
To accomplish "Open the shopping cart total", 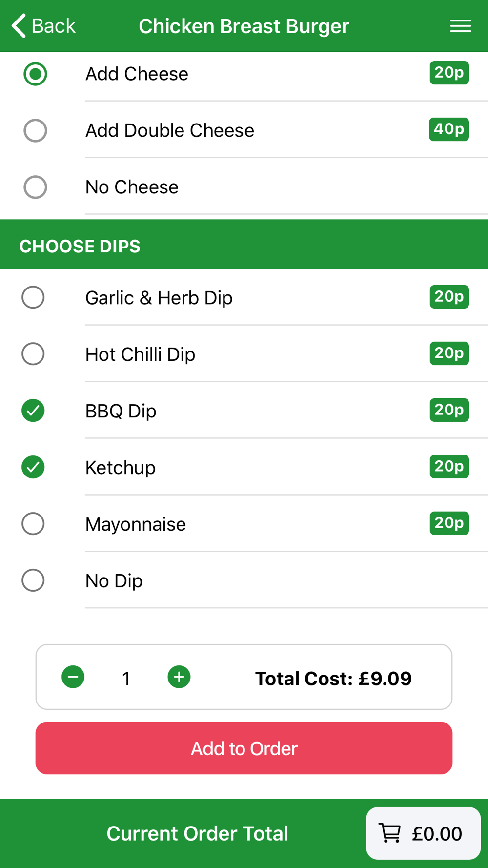I will pos(424,833).
